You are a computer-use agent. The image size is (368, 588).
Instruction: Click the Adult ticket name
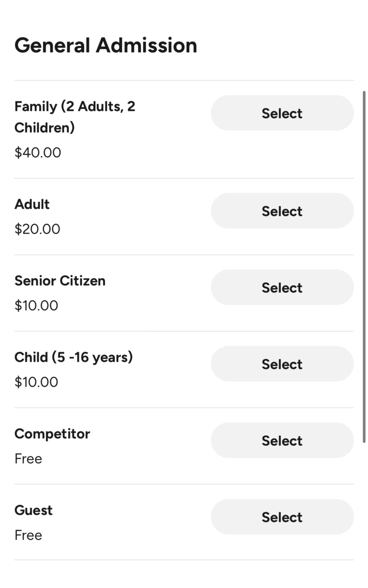(32, 204)
